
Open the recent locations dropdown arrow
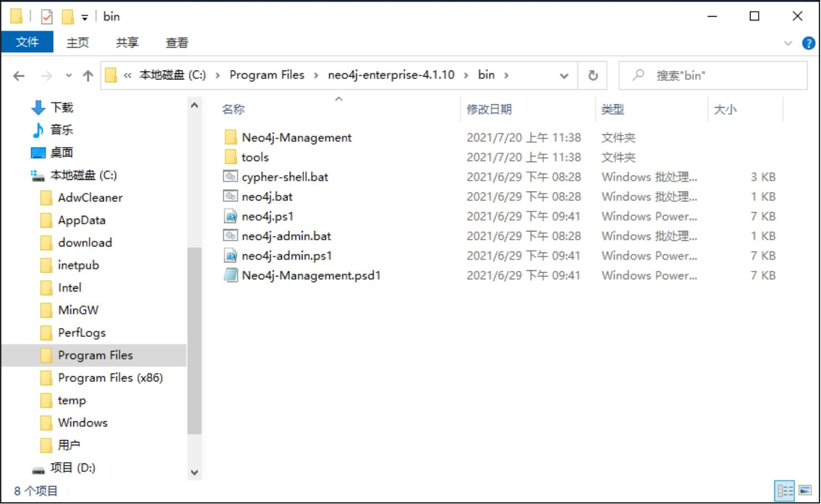coord(68,75)
